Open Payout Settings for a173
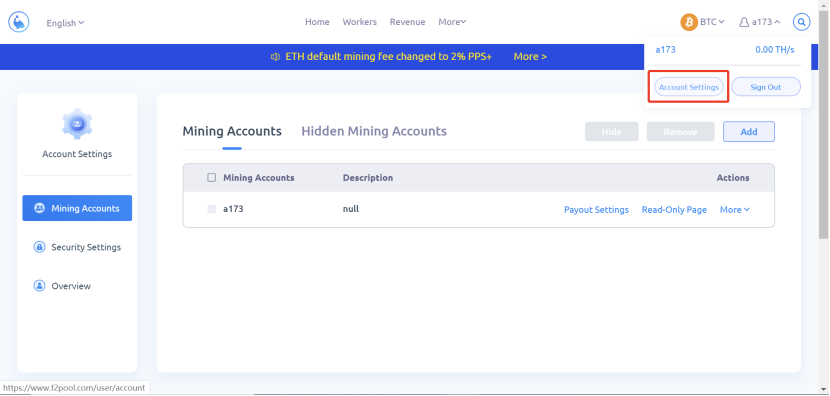The height and width of the screenshot is (396, 830). (596, 210)
